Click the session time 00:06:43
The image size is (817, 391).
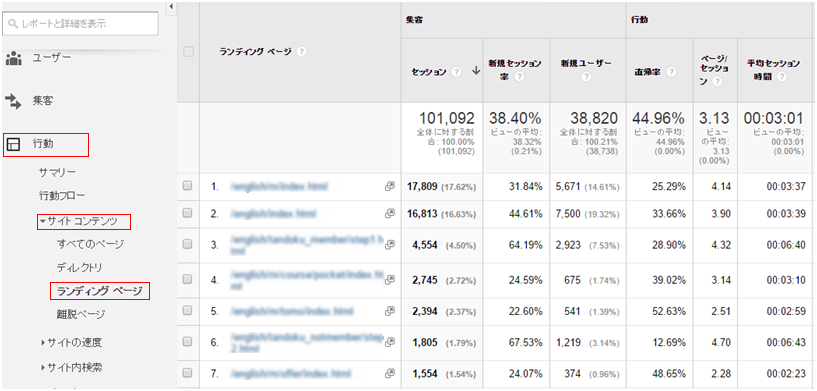click(786, 343)
